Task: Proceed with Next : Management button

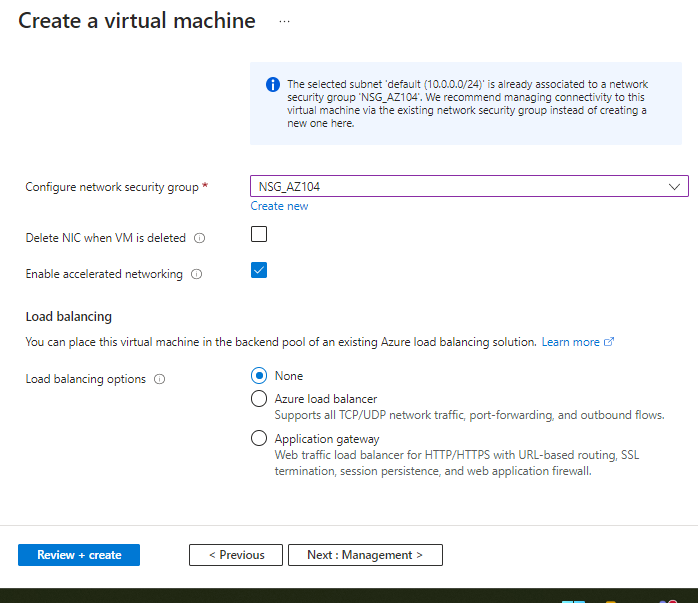Action: click(365, 555)
